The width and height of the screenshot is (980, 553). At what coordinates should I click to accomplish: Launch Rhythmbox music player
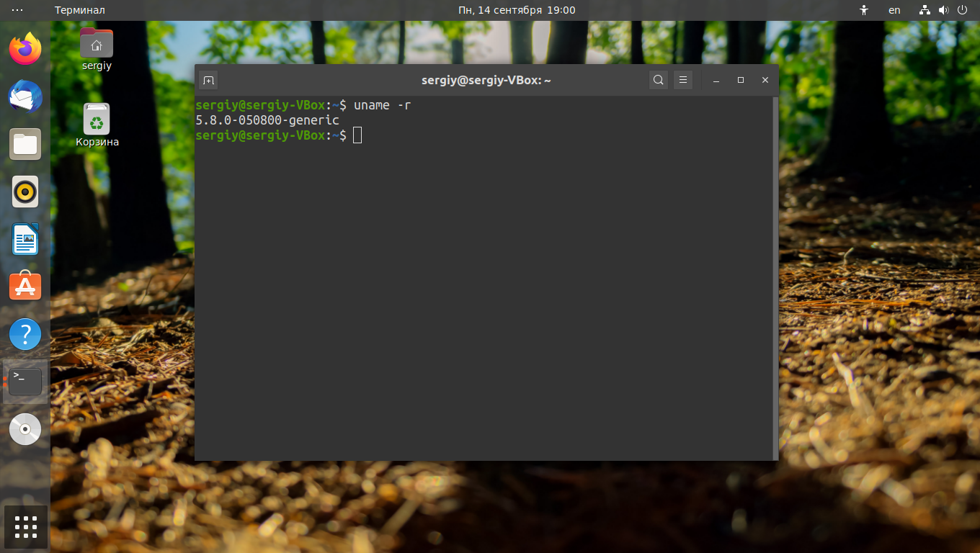(x=25, y=192)
